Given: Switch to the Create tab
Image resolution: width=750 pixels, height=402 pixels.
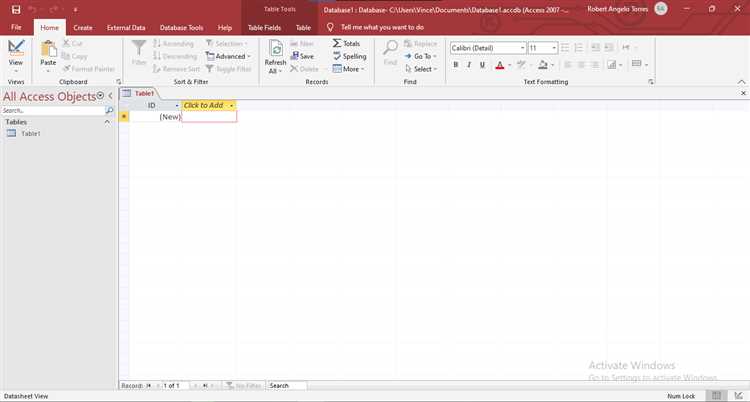Looking at the screenshot, I should click(83, 28).
